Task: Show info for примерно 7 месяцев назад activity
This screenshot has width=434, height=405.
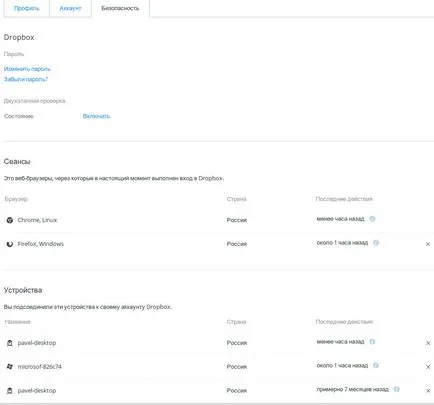Action: [x=397, y=389]
